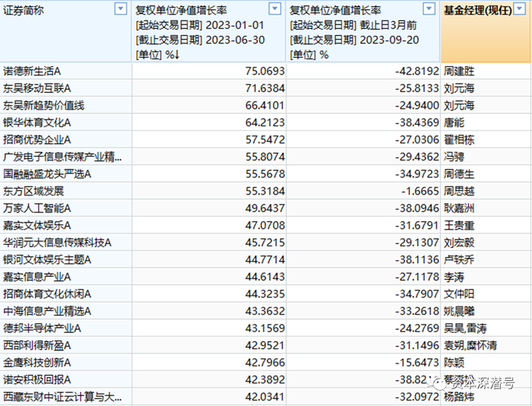
Task: Open filter dropdown for 2023-09-20 growth rate column
Action: (x=429, y=9)
